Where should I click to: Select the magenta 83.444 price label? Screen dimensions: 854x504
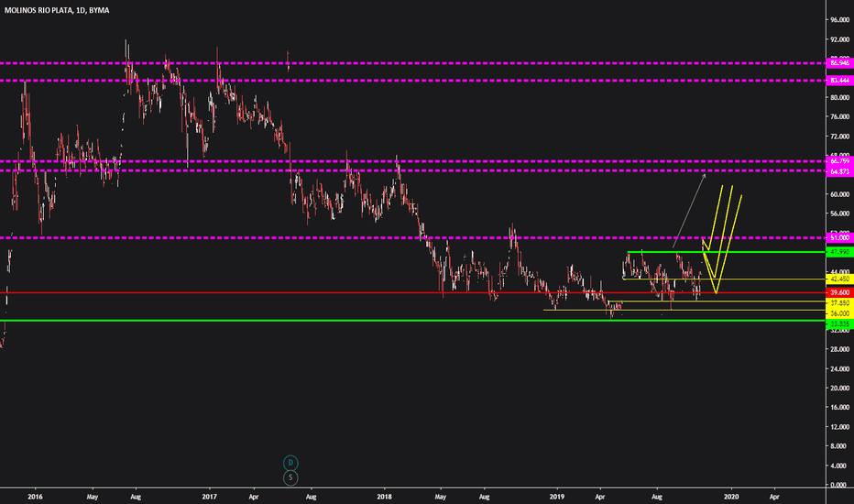[839, 81]
